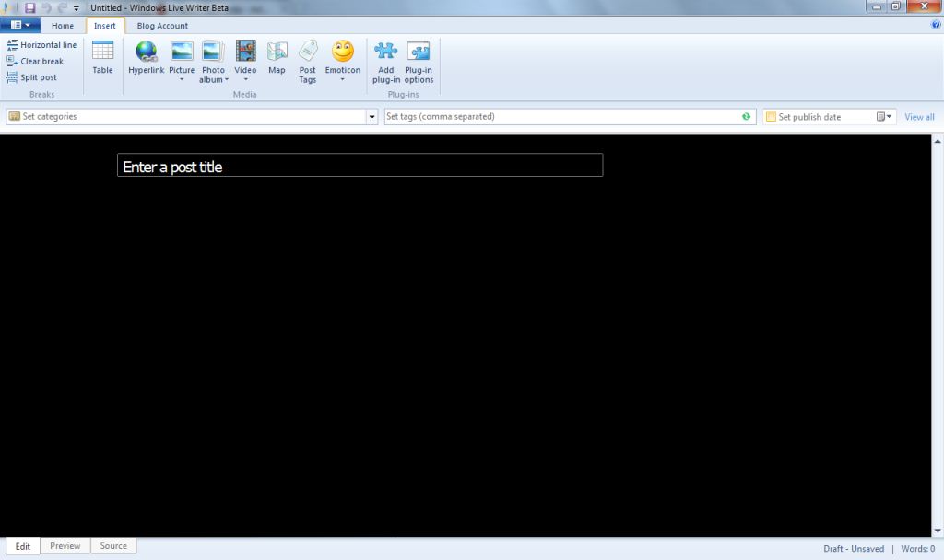Open the Blog Account ribbon tab
944x560 pixels.
(x=162, y=26)
